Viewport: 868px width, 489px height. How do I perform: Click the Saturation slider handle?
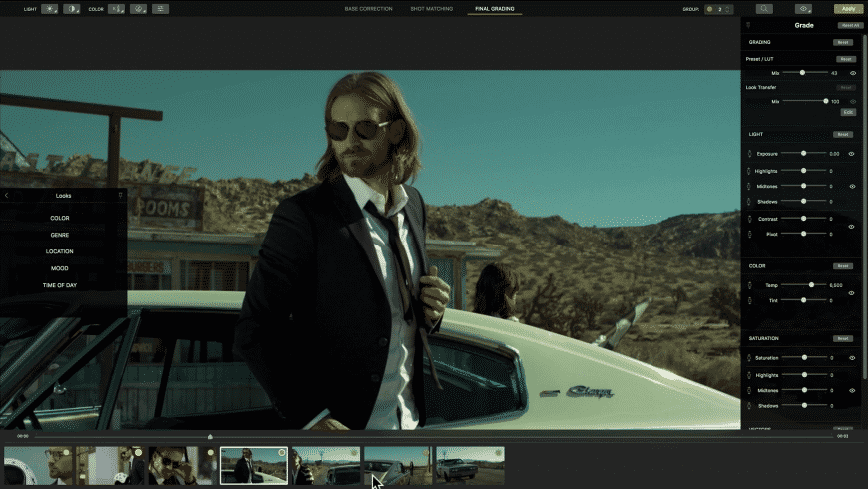tap(803, 357)
